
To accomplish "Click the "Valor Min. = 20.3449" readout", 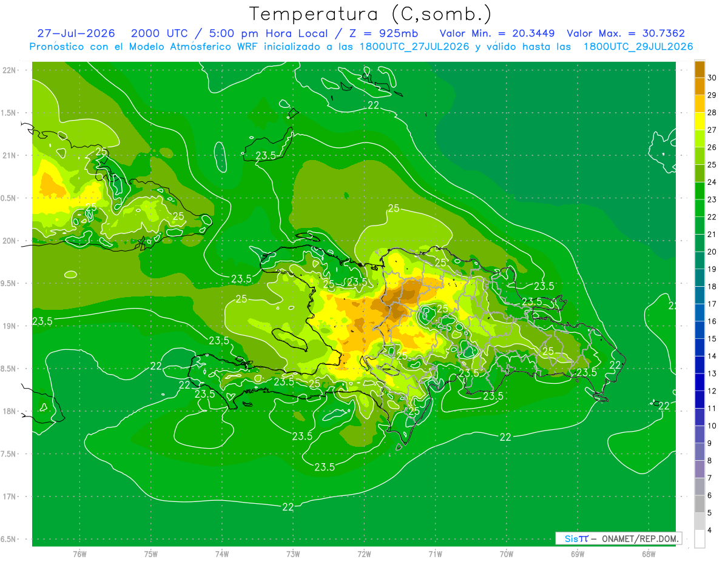I will [x=497, y=33].
